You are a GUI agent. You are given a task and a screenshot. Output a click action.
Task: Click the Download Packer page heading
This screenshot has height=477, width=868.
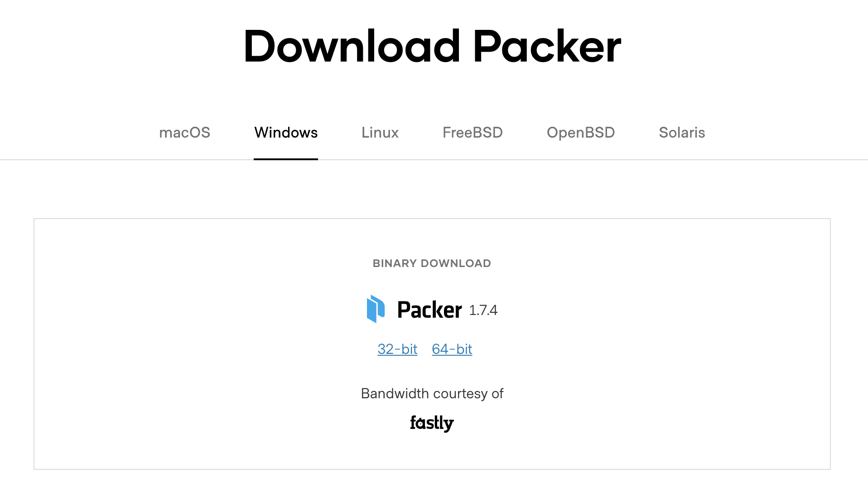pyautogui.click(x=432, y=46)
